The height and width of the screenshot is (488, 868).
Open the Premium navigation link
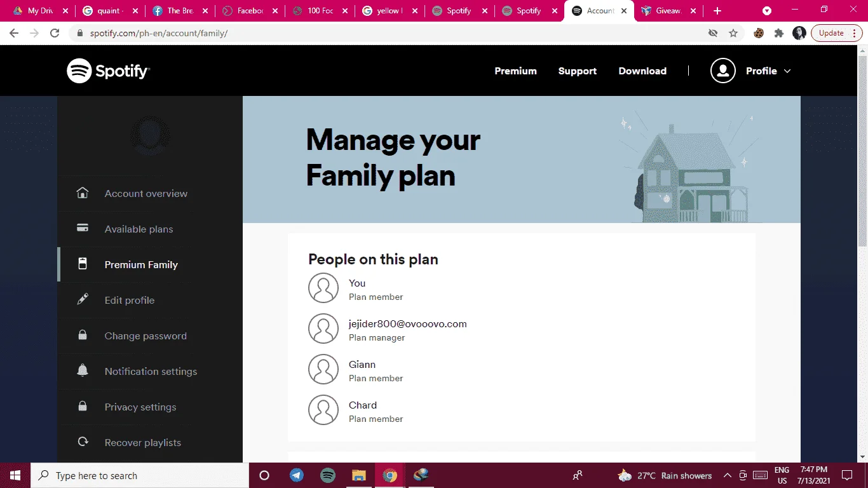click(x=515, y=71)
